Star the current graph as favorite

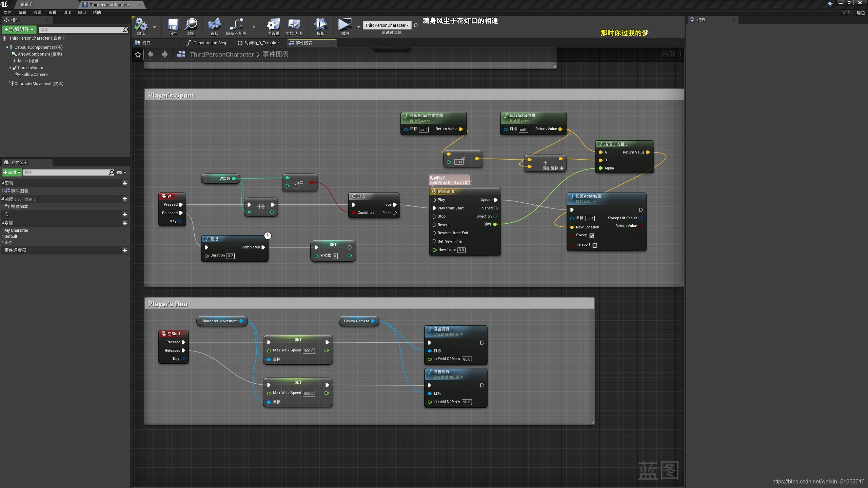(x=138, y=55)
